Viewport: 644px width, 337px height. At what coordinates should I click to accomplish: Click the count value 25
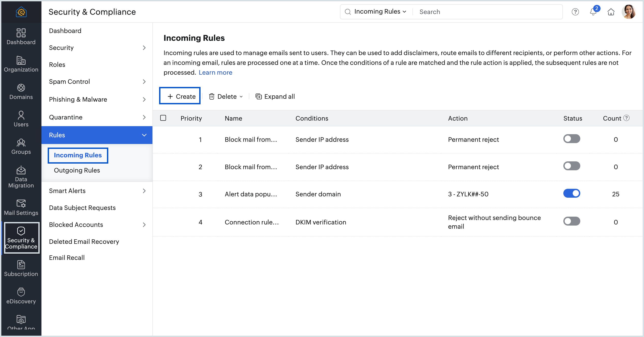click(x=615, y=194)
